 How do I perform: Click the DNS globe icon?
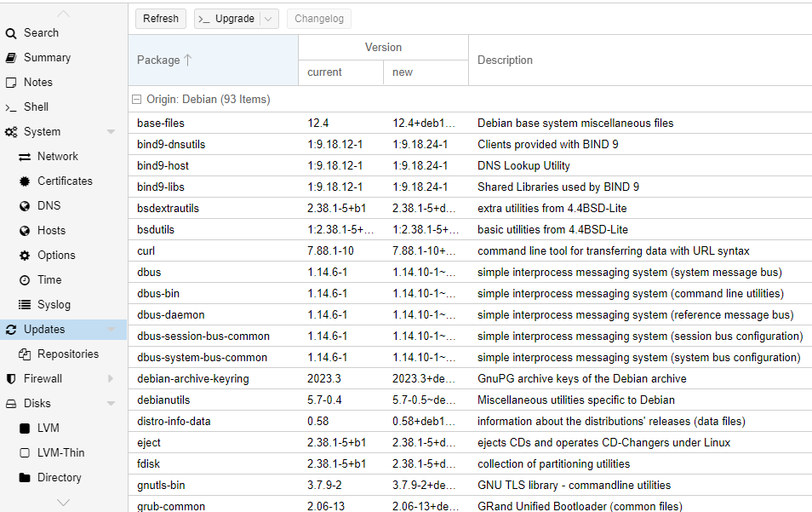[x=25, y=206]
